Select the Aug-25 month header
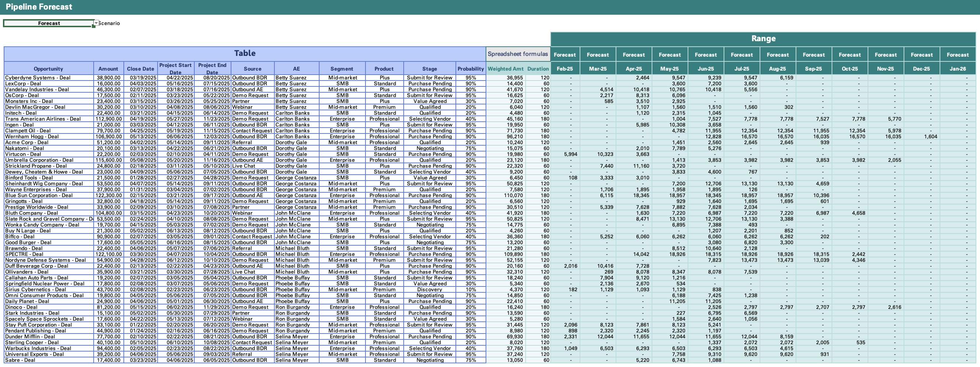 pyautogui.click(x=778, y=68)
